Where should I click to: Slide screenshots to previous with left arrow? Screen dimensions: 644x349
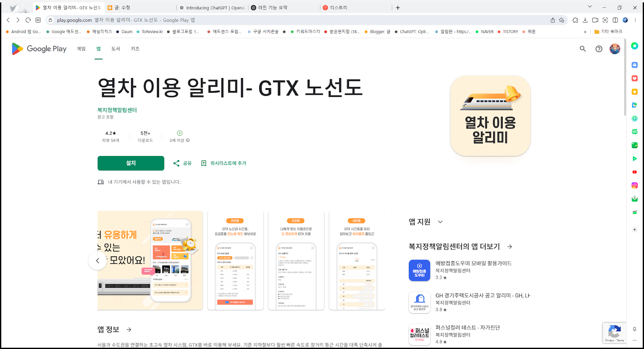click(97, 261)
